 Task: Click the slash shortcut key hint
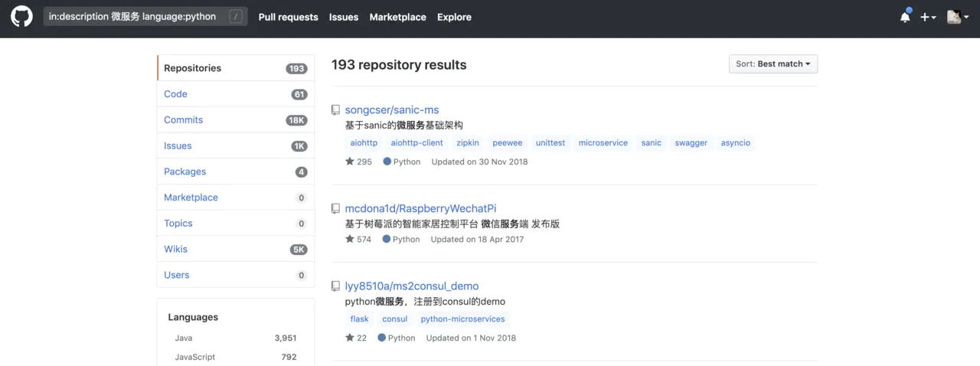pyautogui.click(x=236, y=17)
